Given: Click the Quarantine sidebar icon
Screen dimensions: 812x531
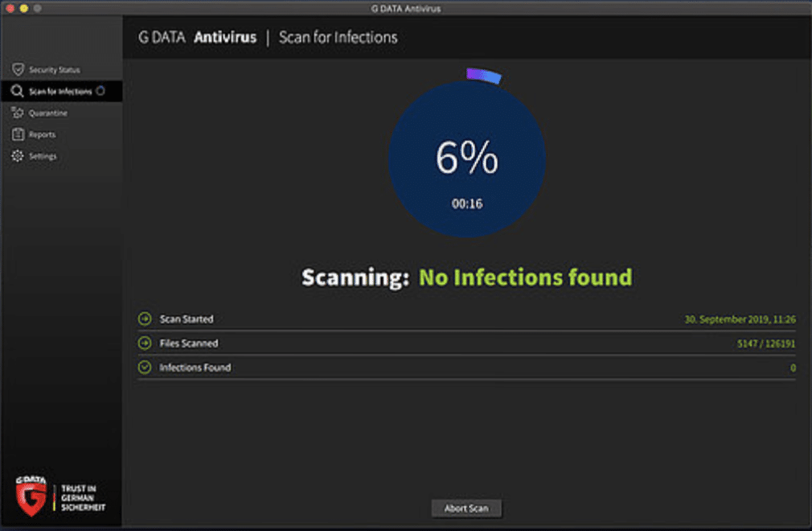Looking at the screenshot, I should coord(17,113).
